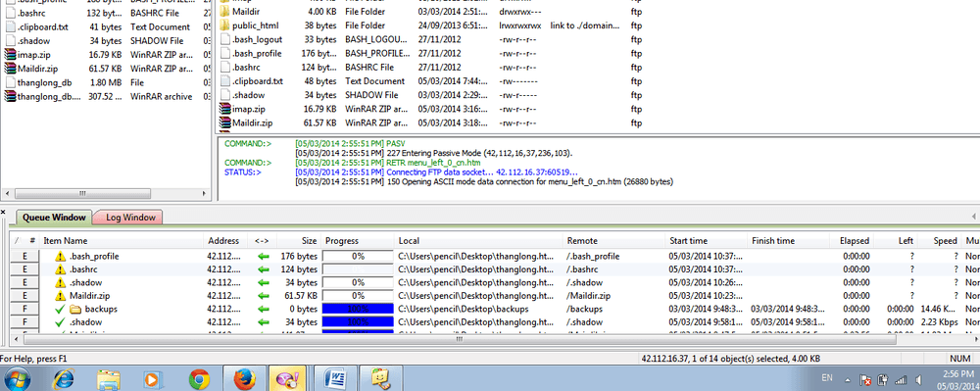
Task: Click the E status button for .bash_profile row
Action: click(x=24, y=256)
